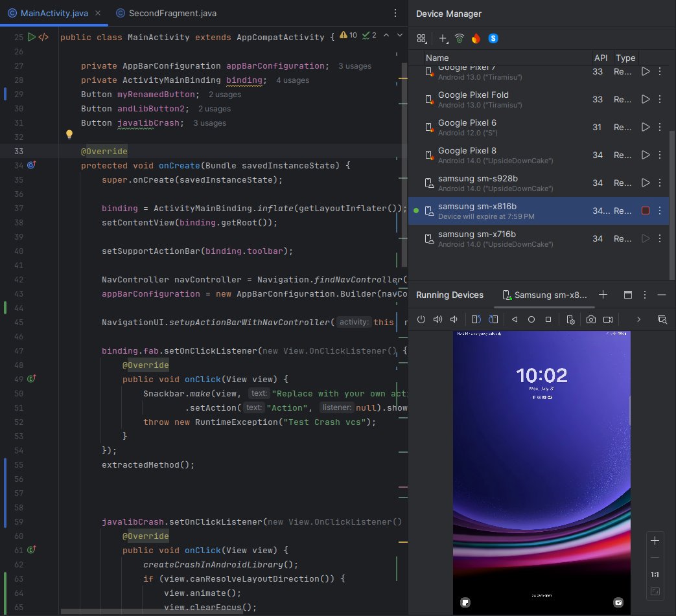Capture screenshot of the running device

pyautogui.click(x=592, y=319)
